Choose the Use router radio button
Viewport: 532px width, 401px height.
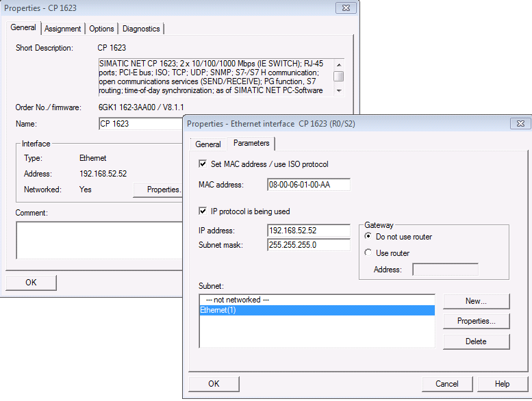tap(368, 253)
